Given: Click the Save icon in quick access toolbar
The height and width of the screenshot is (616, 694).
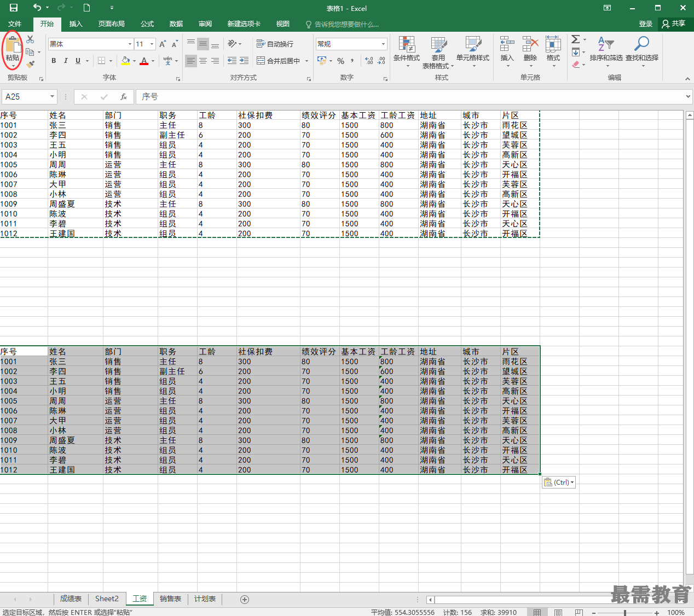Looking at the screenshot, I should pyautogui.click(x=14, y=8).
